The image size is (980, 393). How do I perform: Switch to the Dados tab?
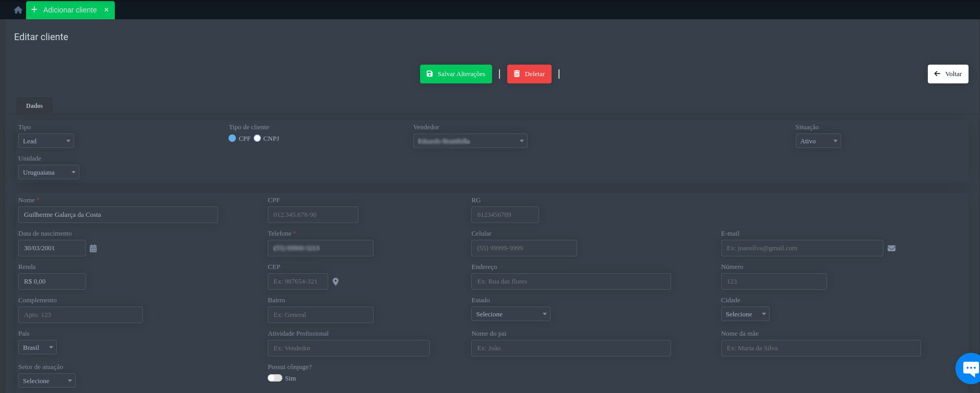point(34,106)
